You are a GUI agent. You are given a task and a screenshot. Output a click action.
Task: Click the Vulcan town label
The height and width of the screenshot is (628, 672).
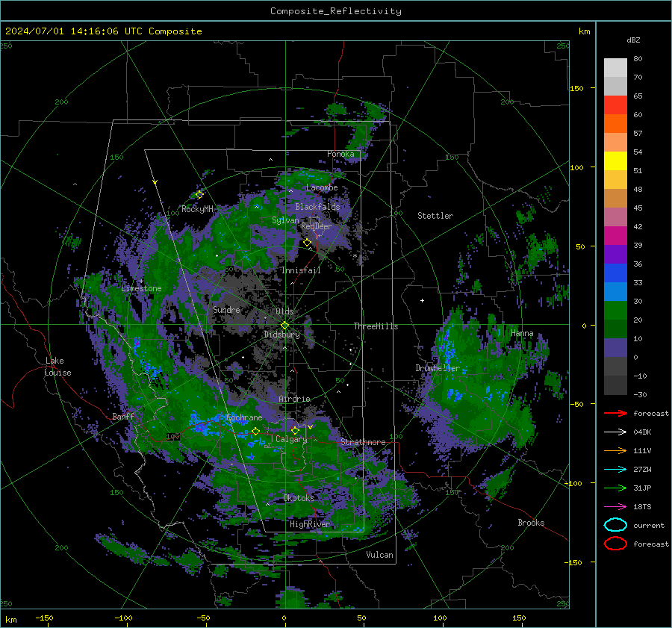379,555
